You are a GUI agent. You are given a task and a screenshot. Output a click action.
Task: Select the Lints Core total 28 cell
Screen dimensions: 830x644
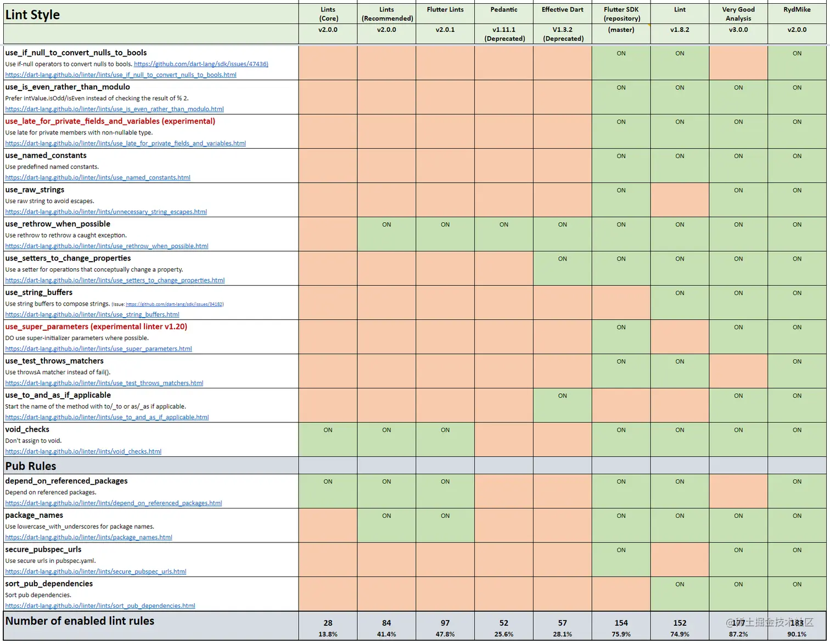[x=328, y=623]
